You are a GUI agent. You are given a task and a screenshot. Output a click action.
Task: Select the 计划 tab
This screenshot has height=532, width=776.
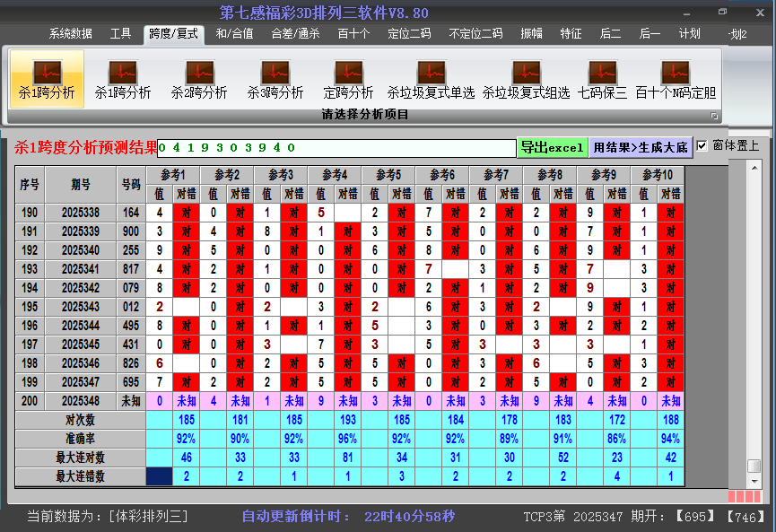(689, 34)
